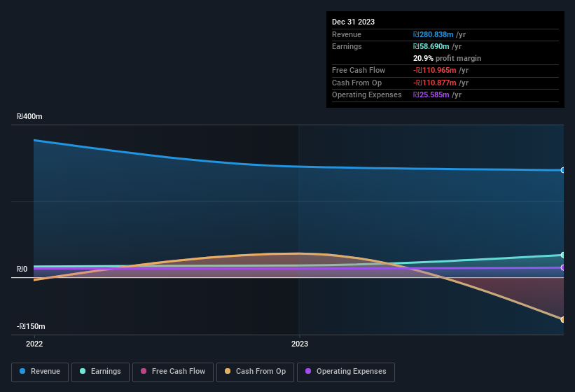Click the Cash From Op endpoint marker on the orange line
The height and width of the screenshot is (392, 575).
(x=563, y=319)
